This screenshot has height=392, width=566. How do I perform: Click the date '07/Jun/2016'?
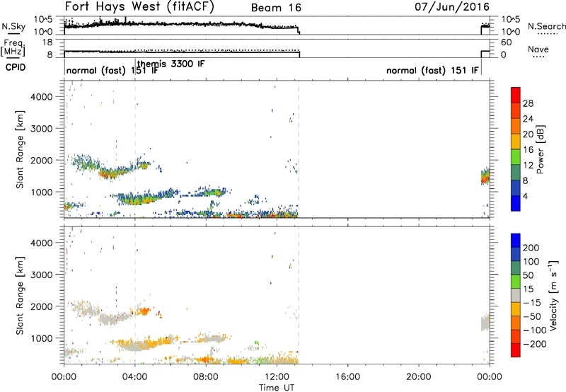[x=452, y=6]
